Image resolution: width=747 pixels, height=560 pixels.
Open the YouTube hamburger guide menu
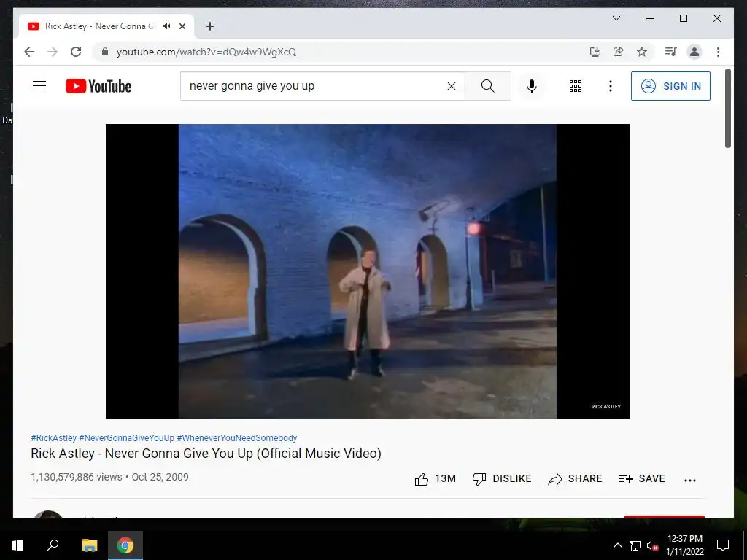[39, 86]
